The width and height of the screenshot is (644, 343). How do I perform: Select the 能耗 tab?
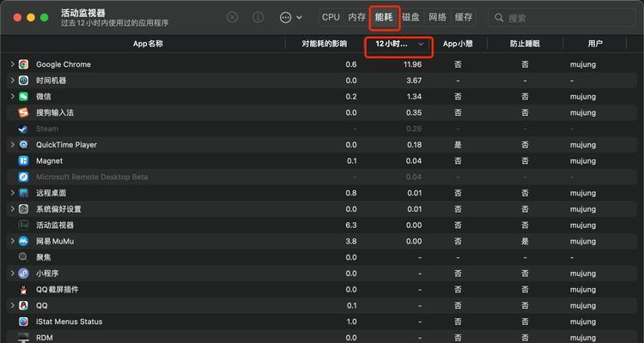click(x=384, y=17)
